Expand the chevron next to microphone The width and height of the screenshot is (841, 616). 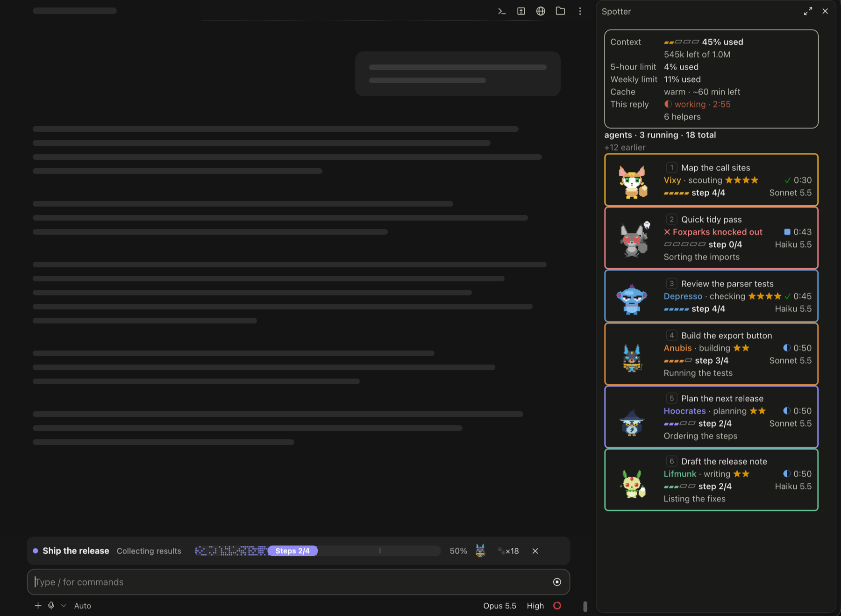(64, 606)
